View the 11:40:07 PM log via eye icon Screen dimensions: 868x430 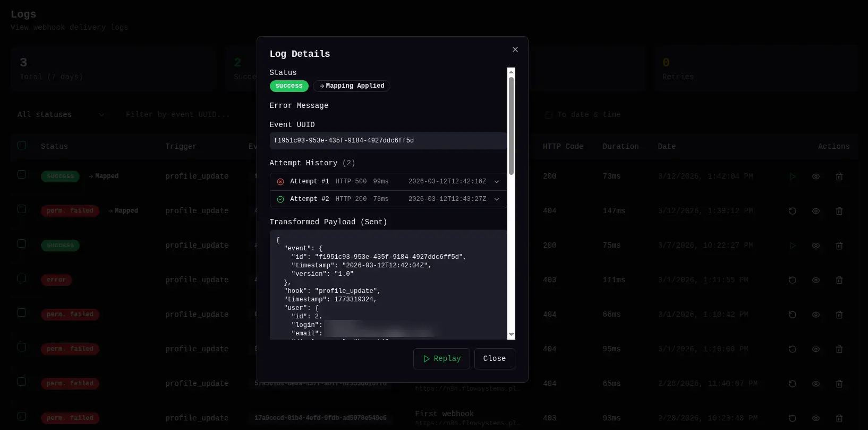[816, 384]
